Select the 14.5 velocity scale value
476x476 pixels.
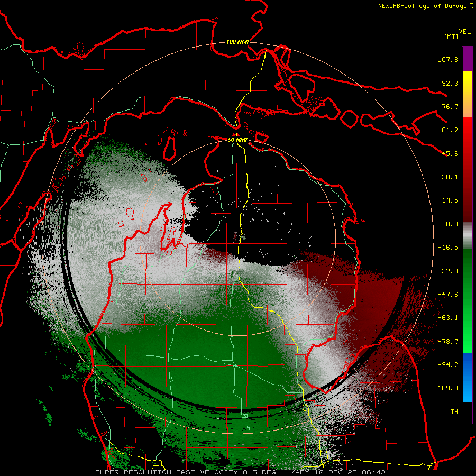(x=450, y=200)
